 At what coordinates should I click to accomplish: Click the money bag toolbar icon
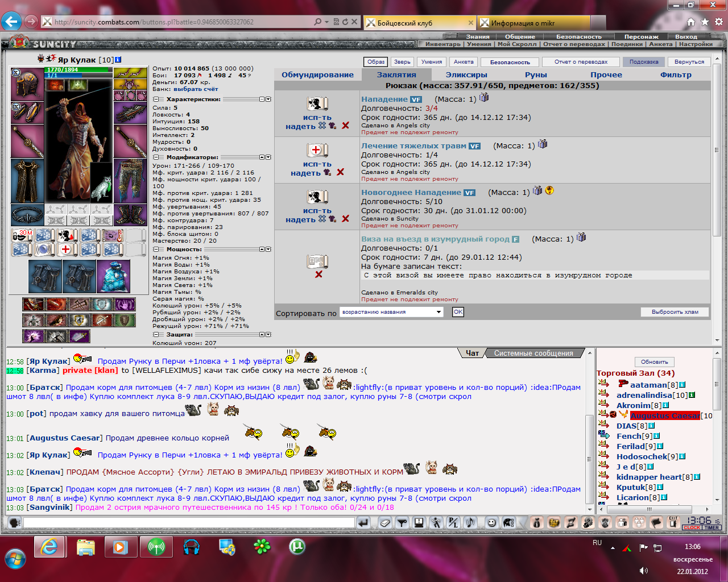tap(536, 522)
